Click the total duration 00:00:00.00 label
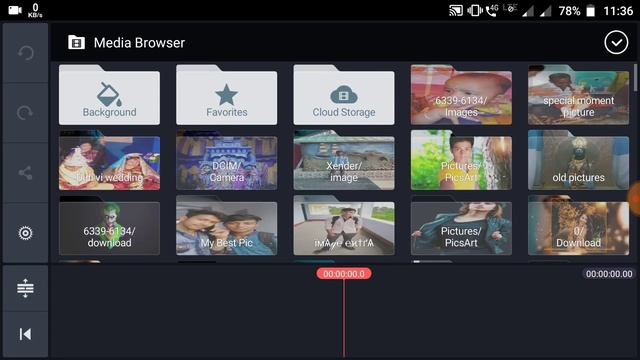 [x=609, y=274]
